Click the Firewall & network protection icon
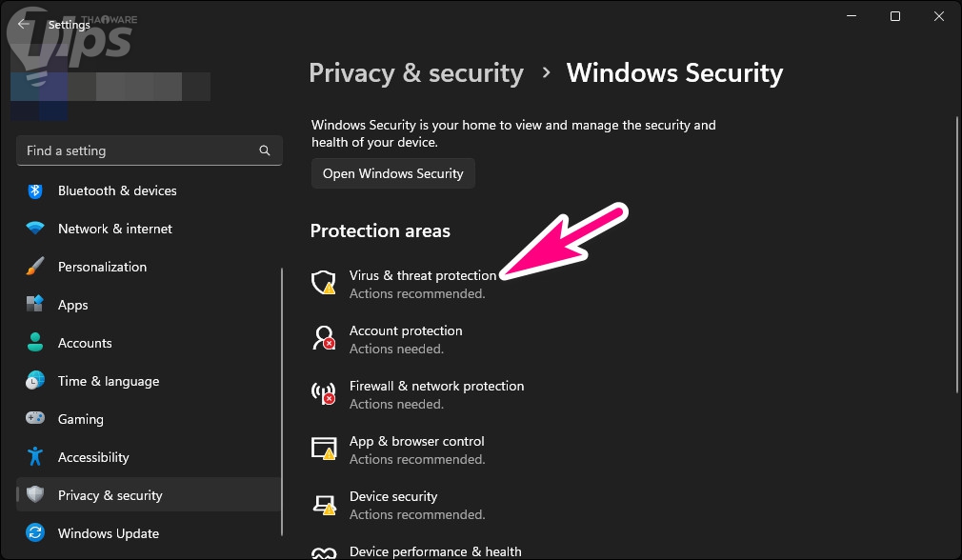Viewport: 962px width, 560px height. coord(324,393)
